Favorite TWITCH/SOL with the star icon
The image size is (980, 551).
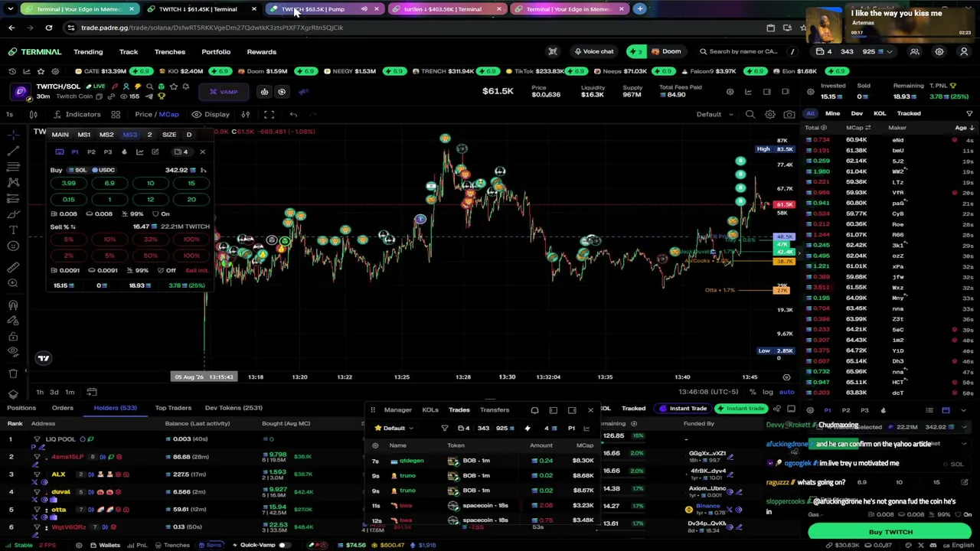coord(173,86)
